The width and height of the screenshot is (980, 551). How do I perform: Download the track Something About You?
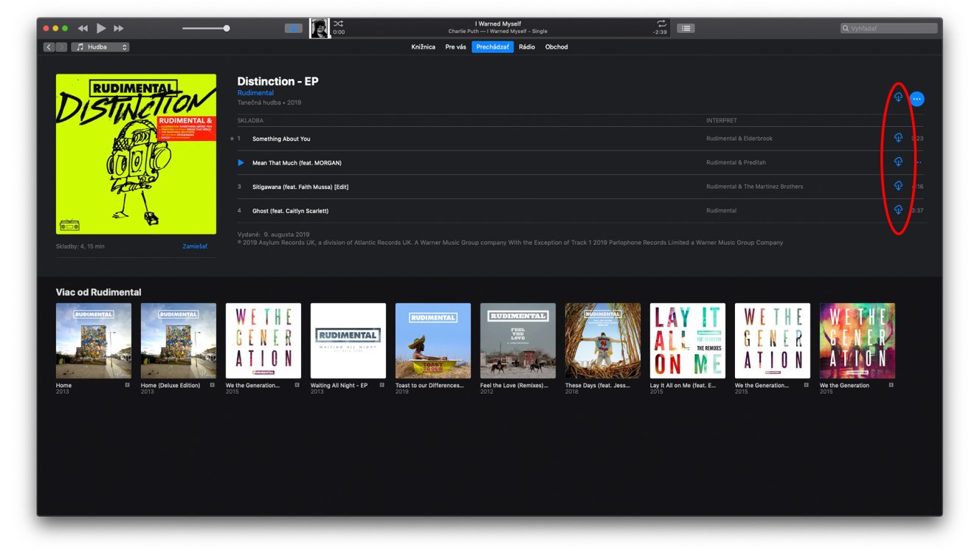898,138
